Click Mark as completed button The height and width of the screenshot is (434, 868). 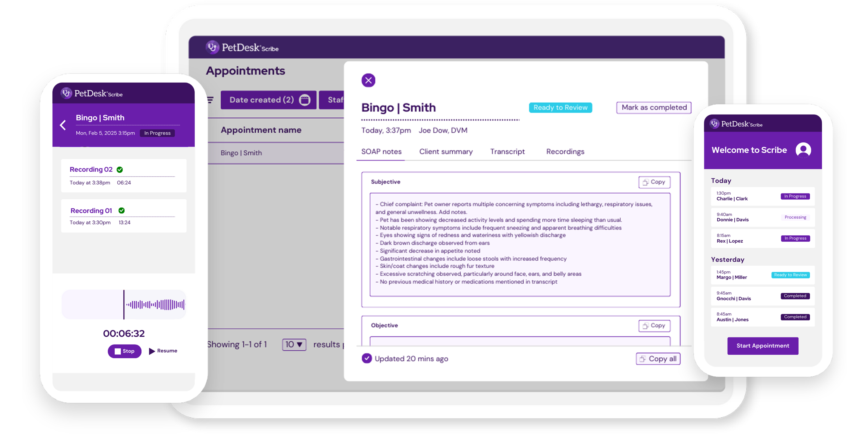654,108
